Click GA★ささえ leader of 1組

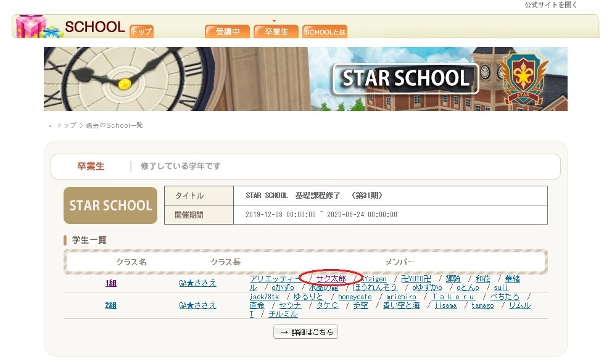click(197, 284)
